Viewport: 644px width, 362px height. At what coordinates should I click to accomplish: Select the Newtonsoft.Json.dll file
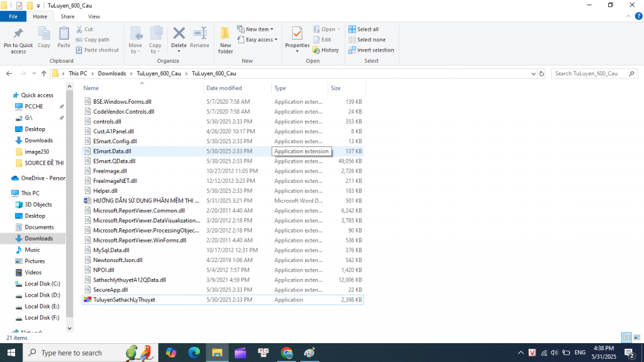coord(223,260)
